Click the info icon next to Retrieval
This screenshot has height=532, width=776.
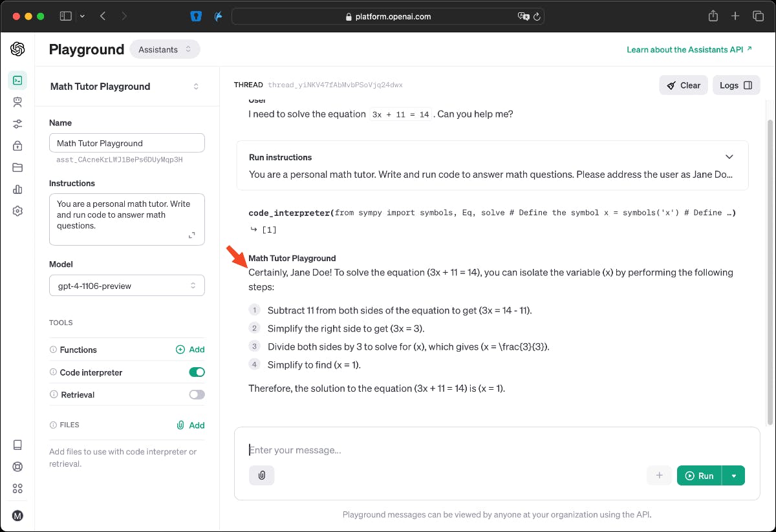53,395
